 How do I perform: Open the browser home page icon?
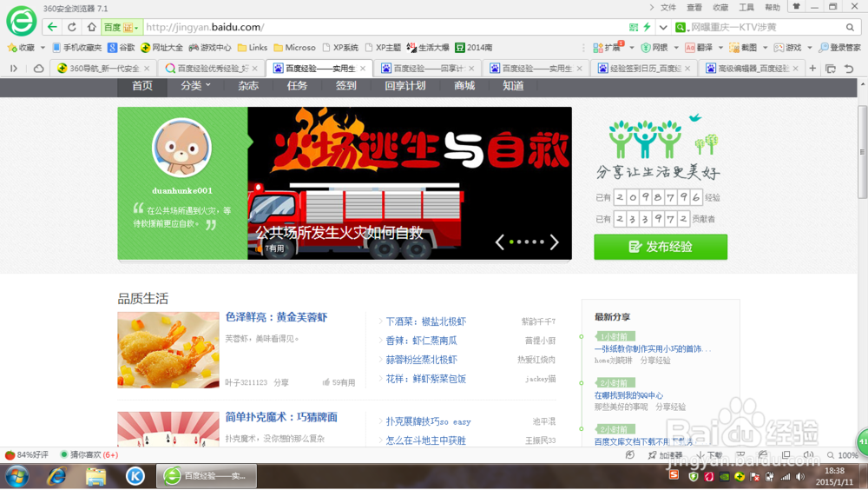tap(91, 27)
